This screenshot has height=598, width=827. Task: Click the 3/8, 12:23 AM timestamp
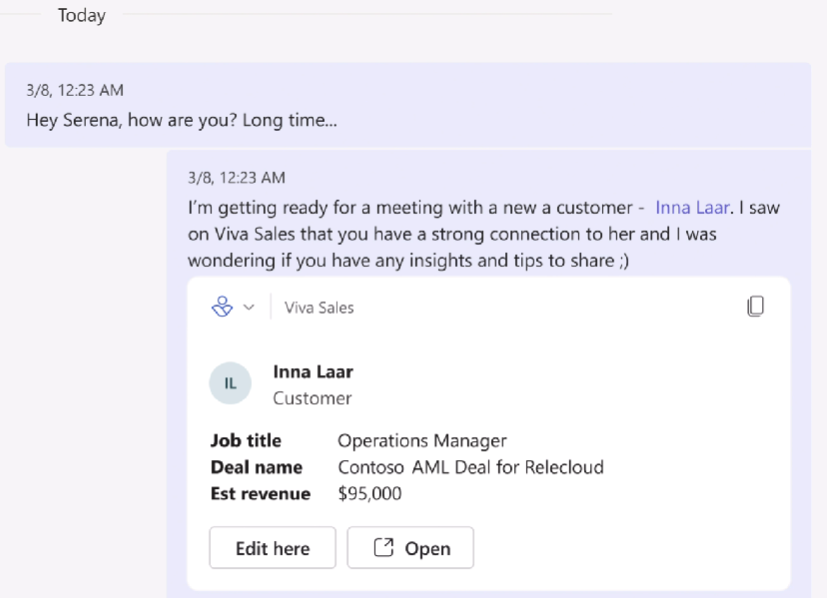tap(73, 90)
